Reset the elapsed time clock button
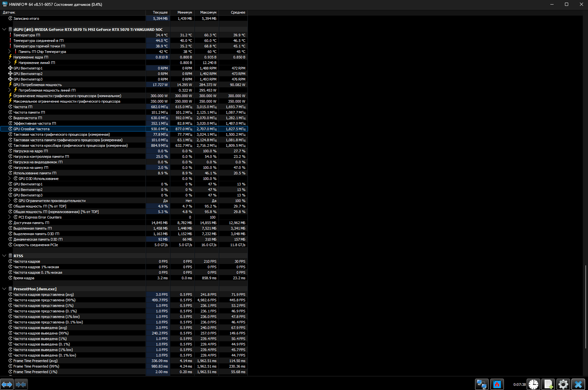Screen dimensions: 588x390 (533, 384)
